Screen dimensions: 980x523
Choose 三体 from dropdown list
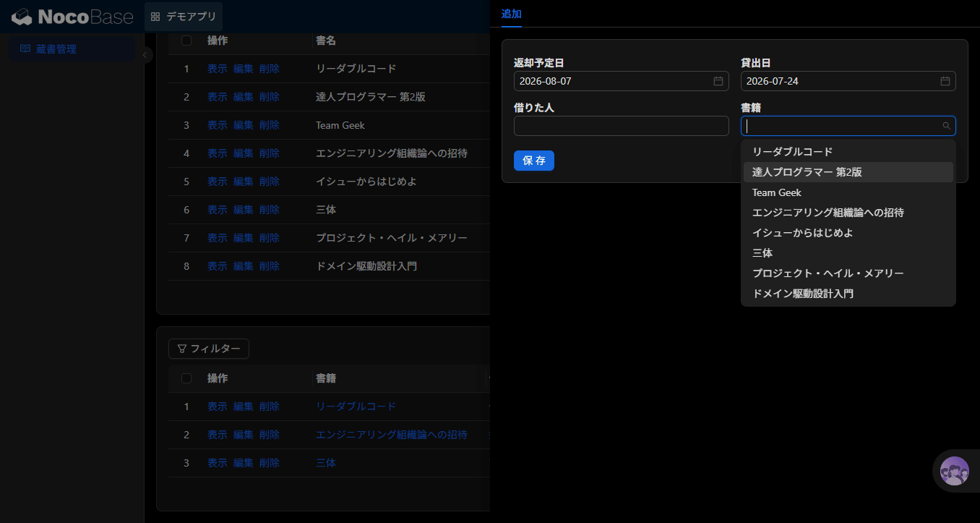pos(848,253)
